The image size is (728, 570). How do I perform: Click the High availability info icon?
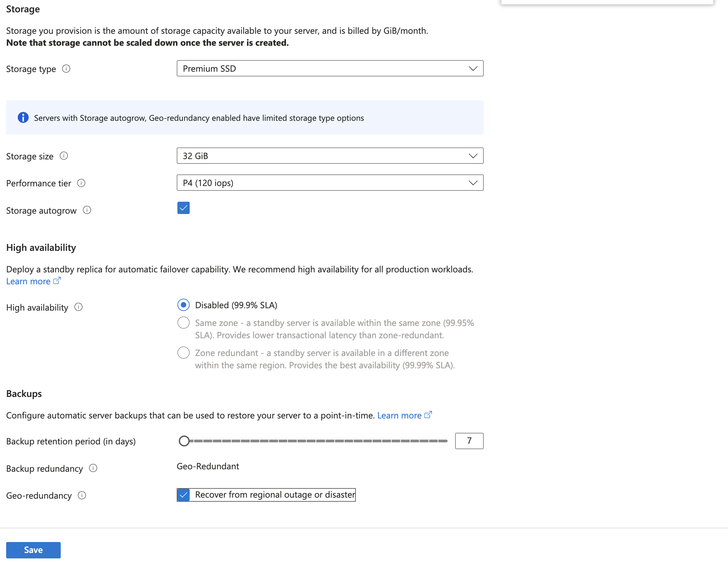78,307
